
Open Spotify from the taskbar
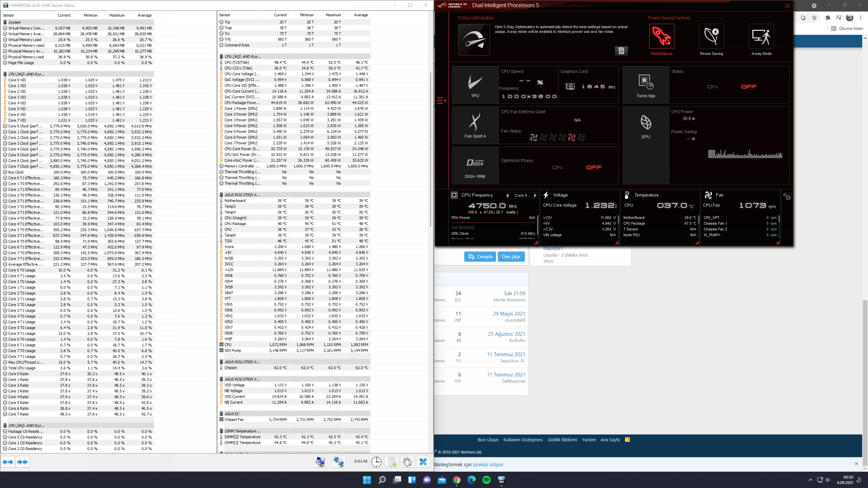click(x=486, y=480)
